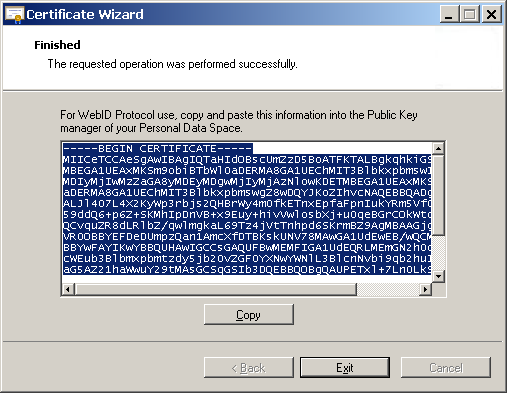Click vertical scrollbar track below the thumb
This screenshot has height=393, width=507.
pos(438,252)
